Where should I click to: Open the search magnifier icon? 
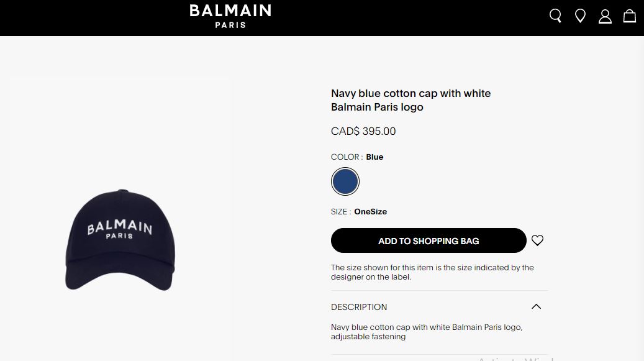556,16
